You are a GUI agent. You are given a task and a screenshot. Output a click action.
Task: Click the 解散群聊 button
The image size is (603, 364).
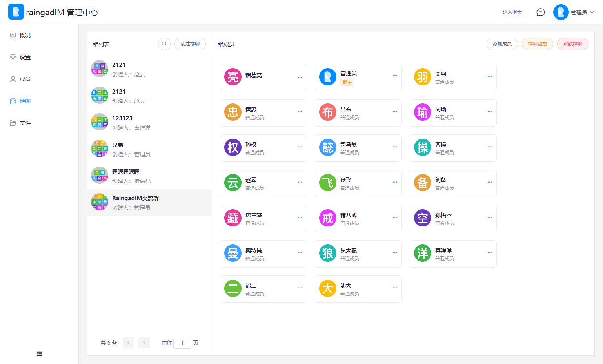click(x=573, y=44)
